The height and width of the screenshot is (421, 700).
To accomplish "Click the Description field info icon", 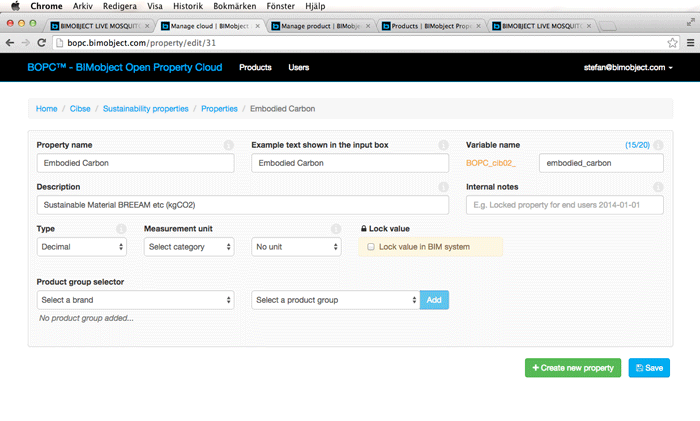I will (443, 187).
